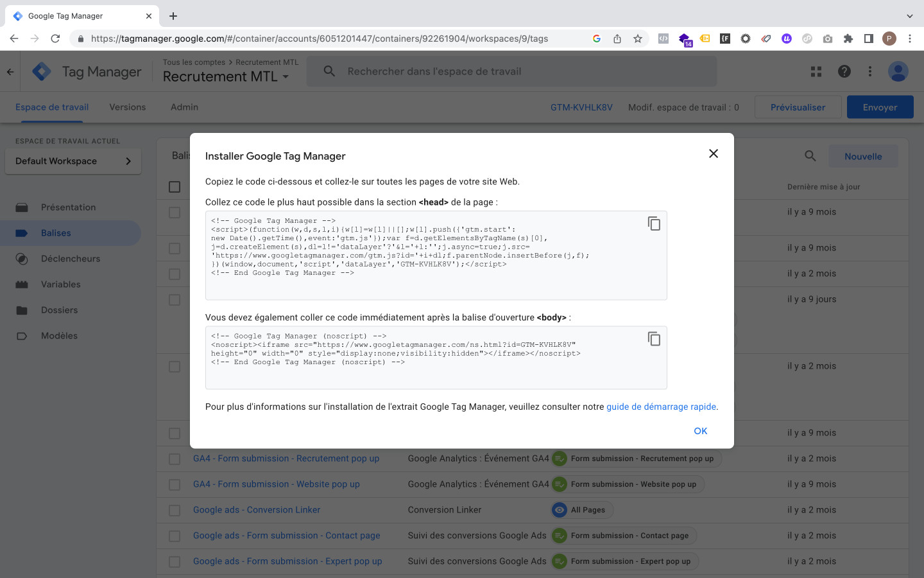Go back using Tag Manager back arrow
This screenshot has width=924, height=578.
[10, 72]
